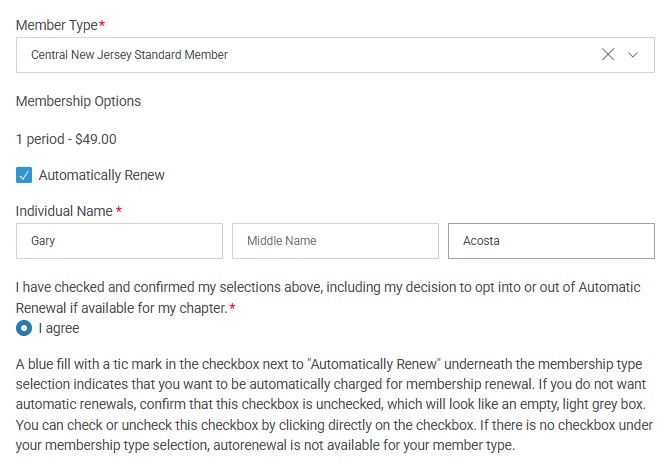
Task: Expand the Member Type chevron arrow
Action: coord(633,55)
